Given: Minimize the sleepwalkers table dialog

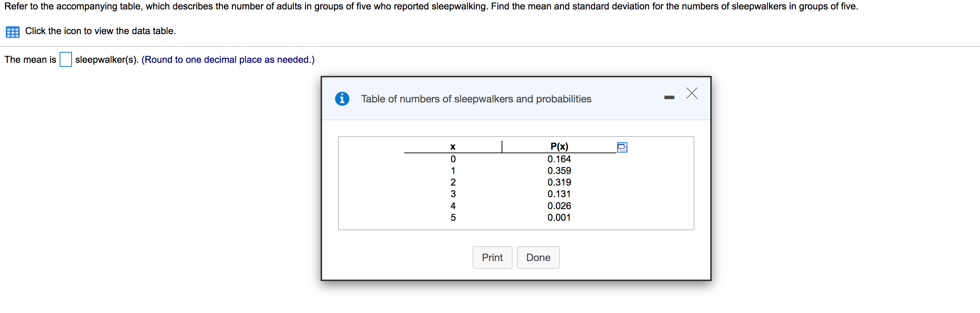Looking at the screenshot, I should 669,98.
